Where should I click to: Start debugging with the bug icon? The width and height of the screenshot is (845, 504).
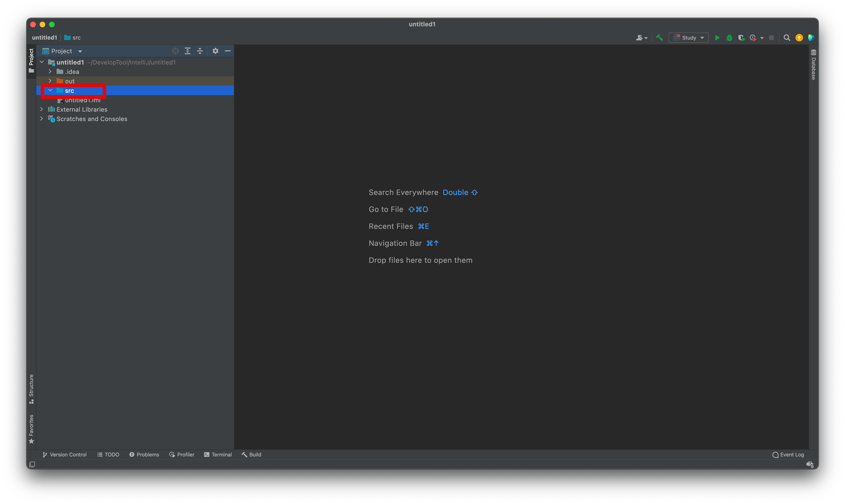point(729,38)
